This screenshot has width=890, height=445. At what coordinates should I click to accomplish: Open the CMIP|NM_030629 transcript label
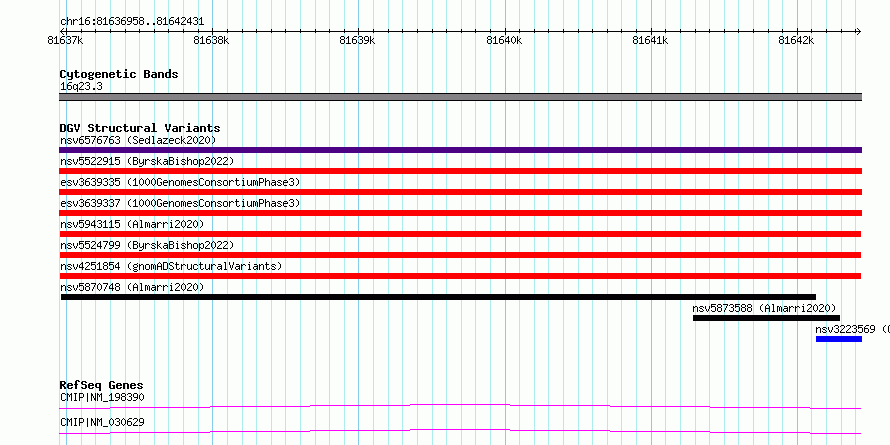point(102,422)
